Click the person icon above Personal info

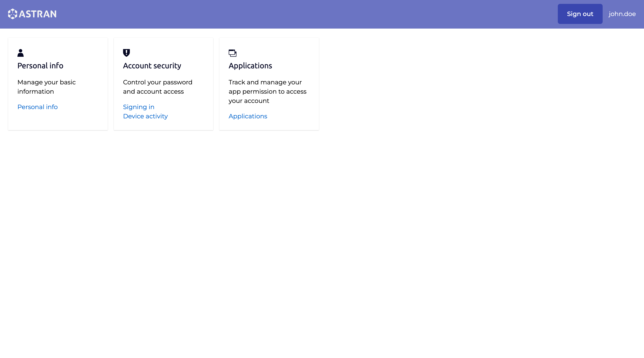click(x=20, y=53)
